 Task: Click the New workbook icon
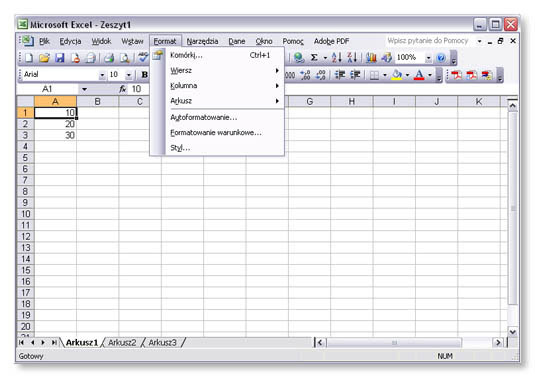pos(29,58)
